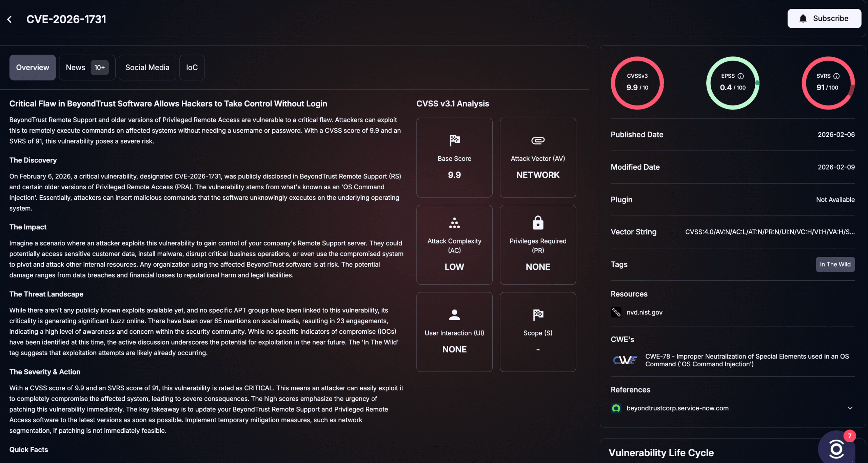Click The Threat Landscape heading

pyautogui.click(x=46, y=294)
